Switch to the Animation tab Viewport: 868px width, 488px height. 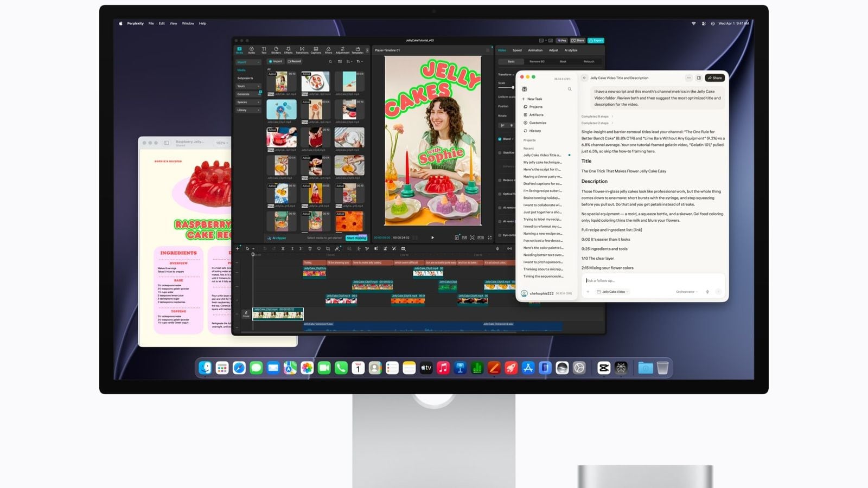pyautogui.click(x=535, y=50)
